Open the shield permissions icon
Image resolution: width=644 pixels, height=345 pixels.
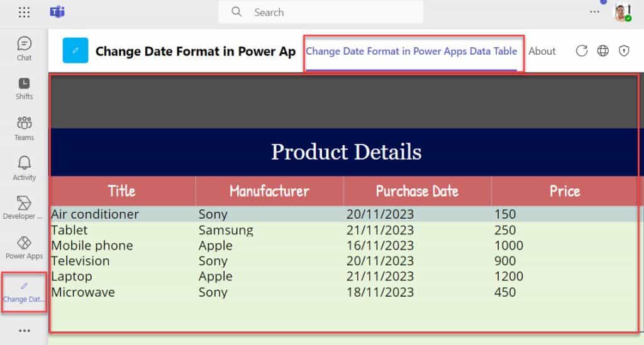[x=624, y=51]
